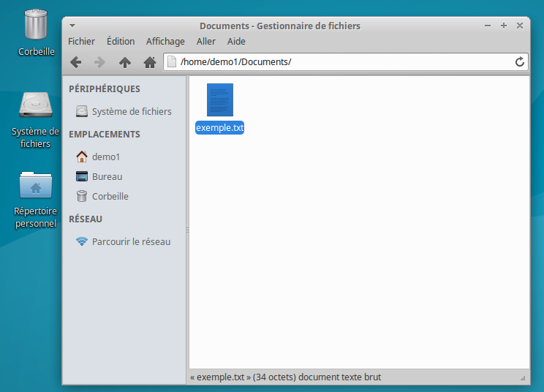Select Bureau in the sidebar
This screenshot has height=392, width=544.
[107, 177]
